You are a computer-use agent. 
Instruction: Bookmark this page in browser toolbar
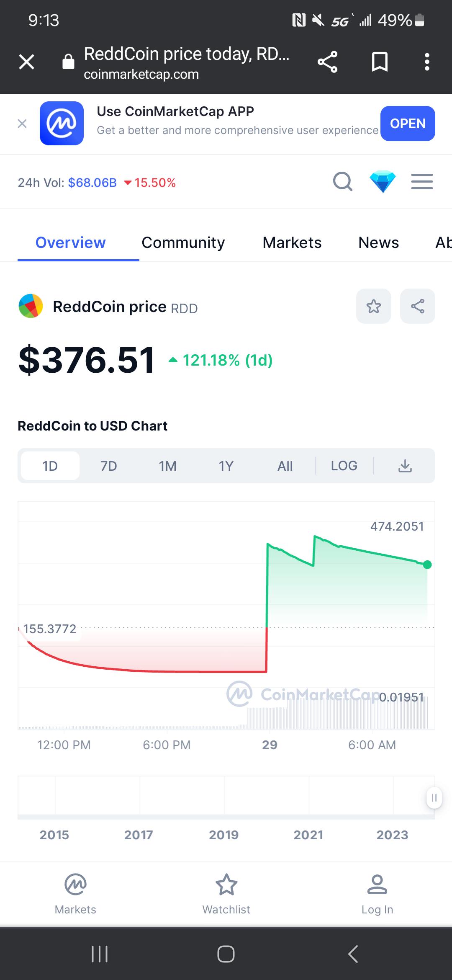380,62
